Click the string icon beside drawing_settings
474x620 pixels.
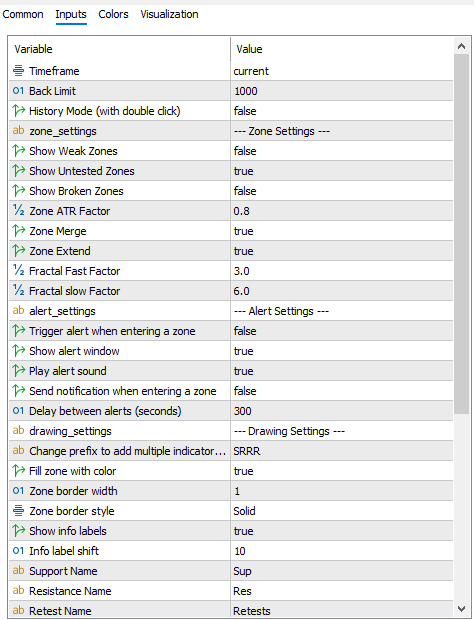coord(19,431)
